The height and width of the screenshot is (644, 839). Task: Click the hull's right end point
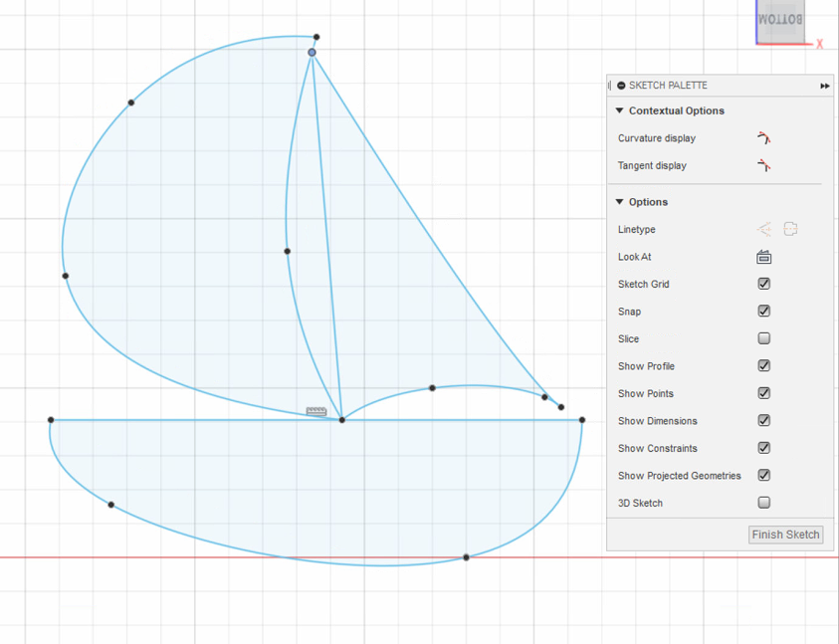(x=582, y=420)
